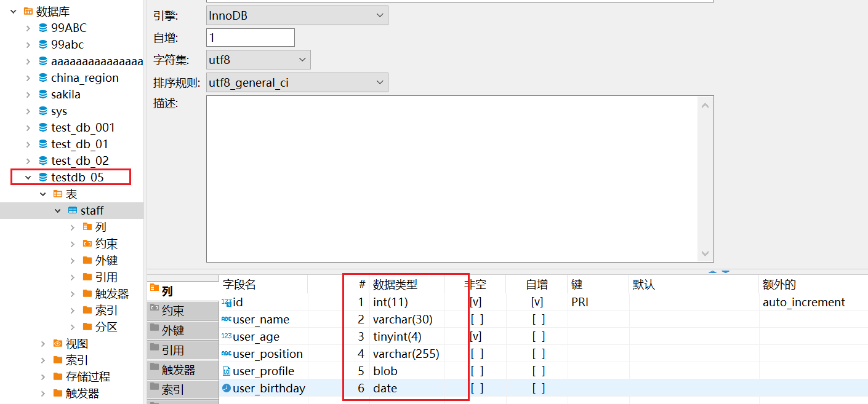Click the 表 folder icon in the tree
Viewport: 868px width, 404px height.
click(58, 194)
